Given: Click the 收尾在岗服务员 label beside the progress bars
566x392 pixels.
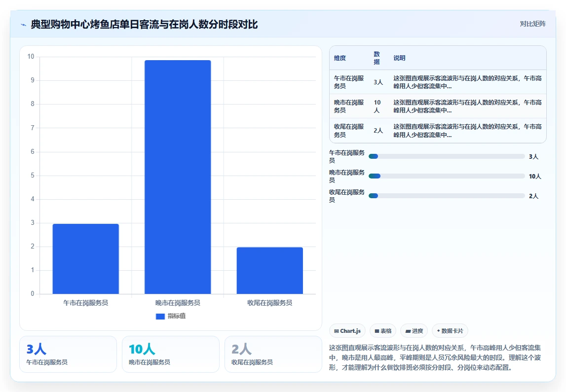Looking at the screenshot, I should coord(347,196).
